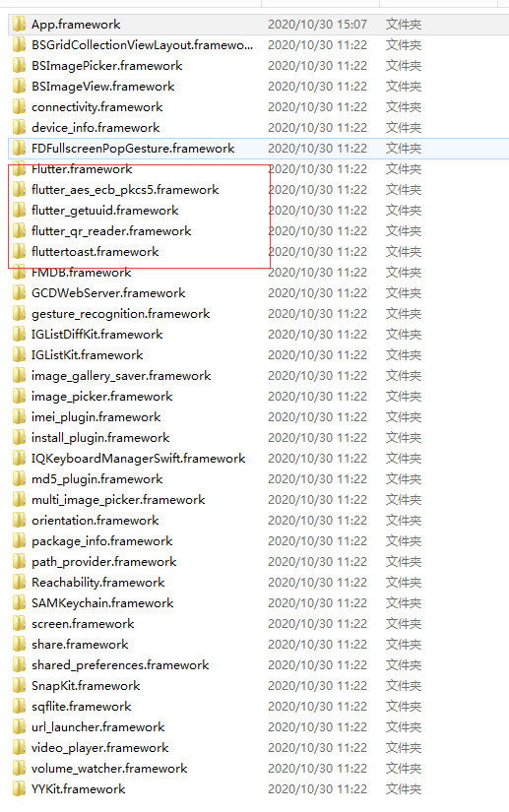Click the modified date of YYKit.framework

pyautogui.click(x=317, y=789)
